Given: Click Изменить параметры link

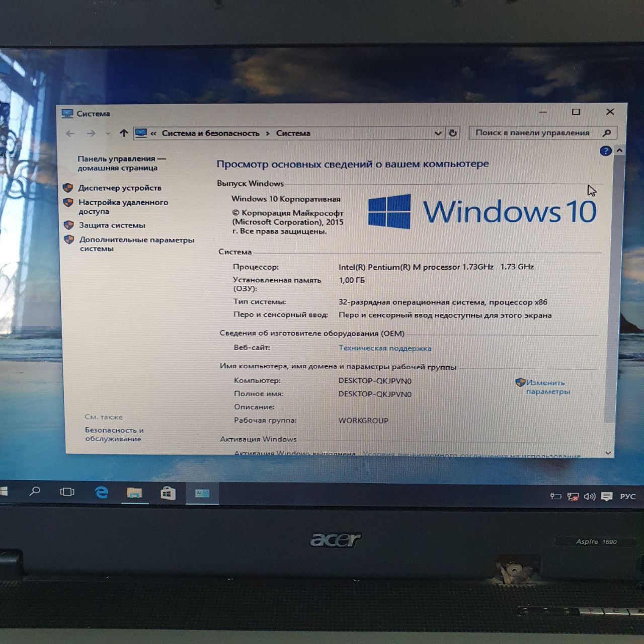Looking at the screenshot, I should (548, 387).
